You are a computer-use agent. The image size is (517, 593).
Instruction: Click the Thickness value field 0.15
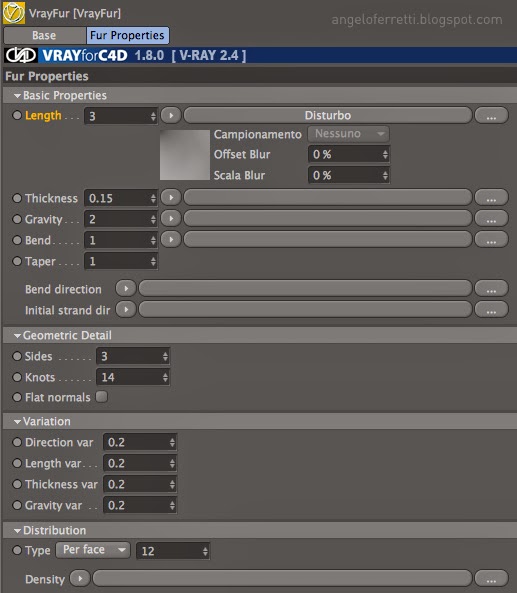[x=121, y=198]
